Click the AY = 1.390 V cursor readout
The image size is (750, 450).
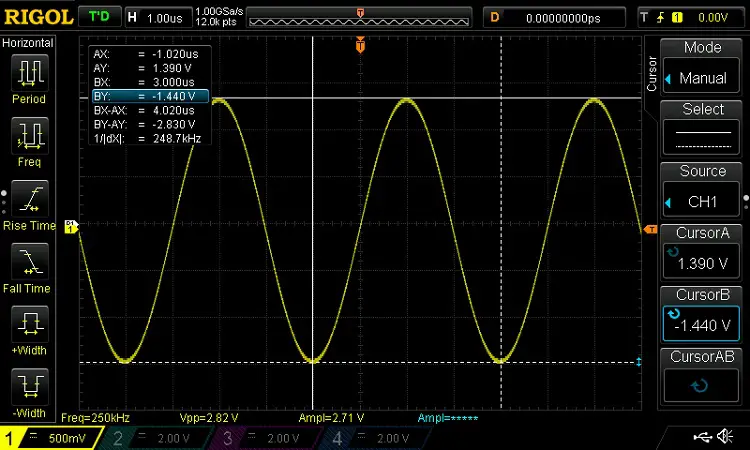tap(143, 68)
